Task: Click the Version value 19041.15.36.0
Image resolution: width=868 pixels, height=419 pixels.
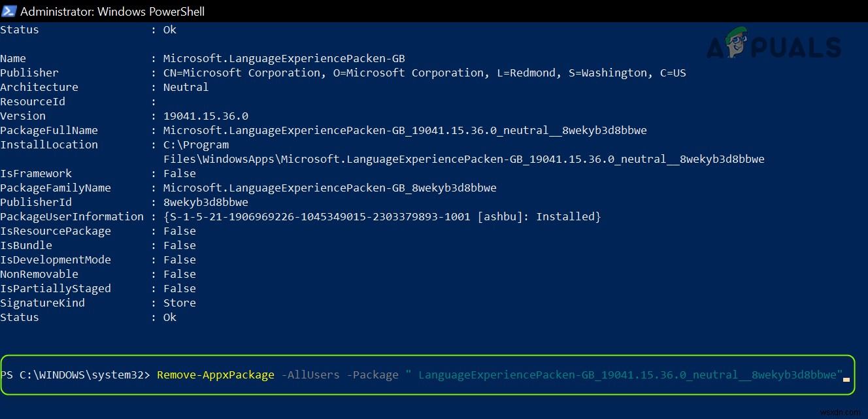Action: point(205,116)
